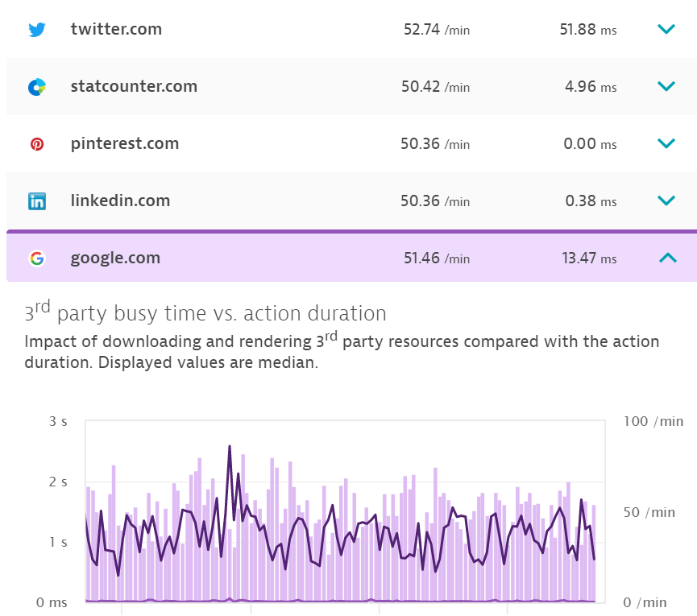Collapse the google.com expanded row

(x=666, y=258)
